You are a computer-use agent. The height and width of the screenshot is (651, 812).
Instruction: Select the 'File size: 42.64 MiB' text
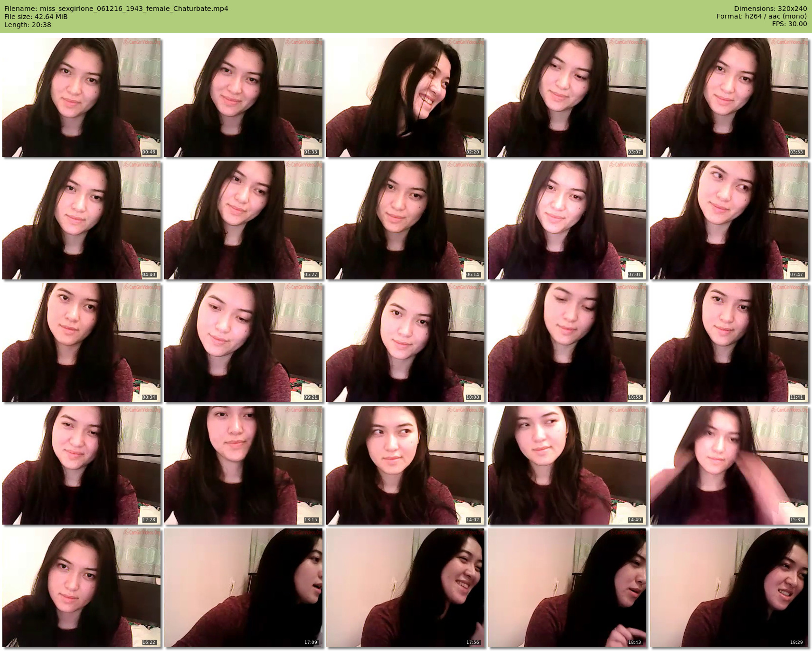[36, 17]
